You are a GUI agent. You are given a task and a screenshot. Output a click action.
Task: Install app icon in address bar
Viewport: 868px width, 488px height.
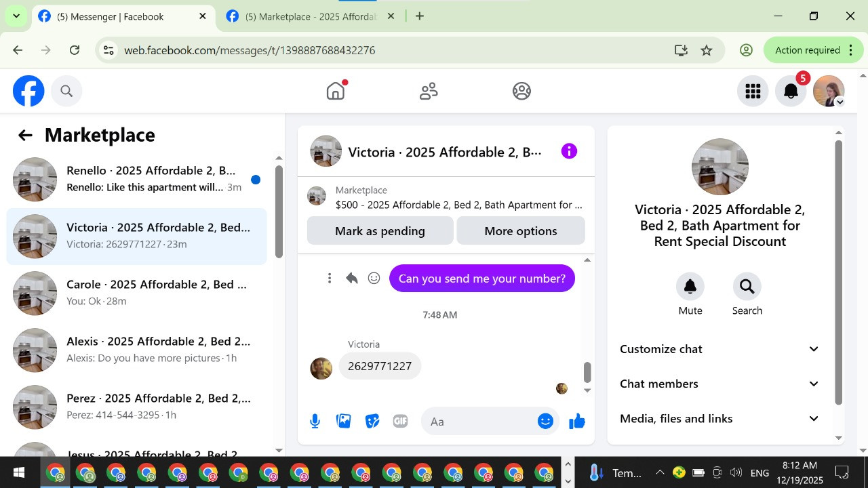[x=681, y=50]
